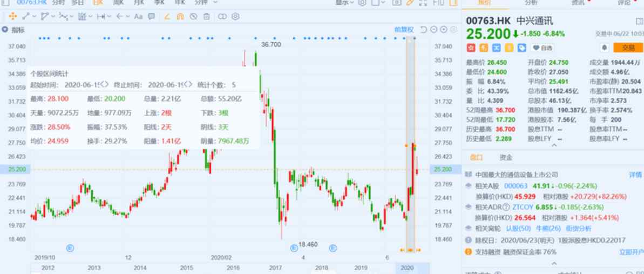This screenshot has width=644, height=274.
Task: Toggle the orange magnet snap tool
Action: click(180, 16)
